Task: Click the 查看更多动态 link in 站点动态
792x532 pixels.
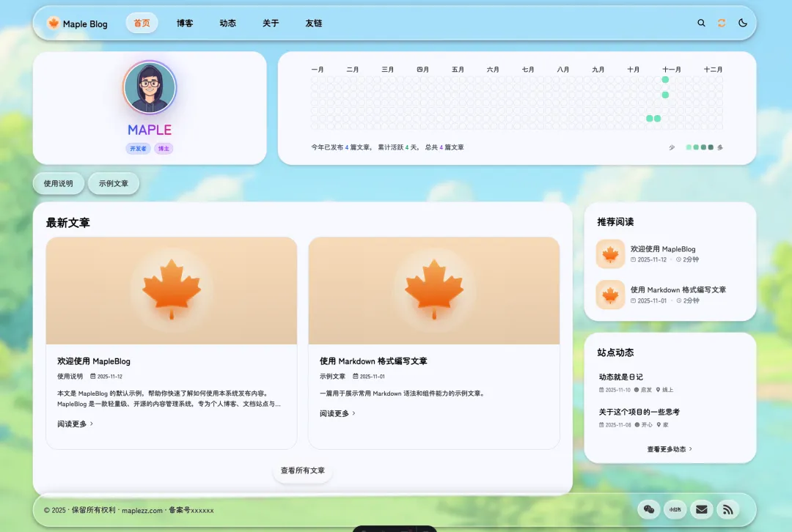Action: [x=668, y=449]
